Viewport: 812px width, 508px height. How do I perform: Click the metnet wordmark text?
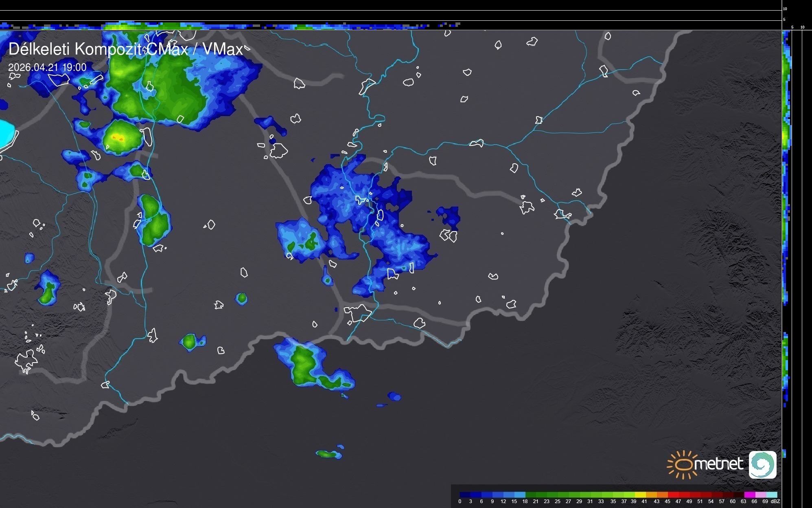click(718, 464)
